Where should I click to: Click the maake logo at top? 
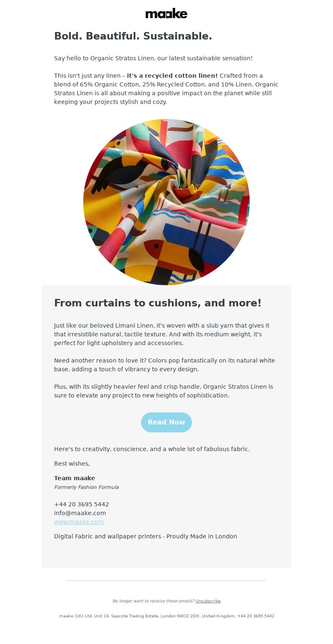tap(166, 13)
